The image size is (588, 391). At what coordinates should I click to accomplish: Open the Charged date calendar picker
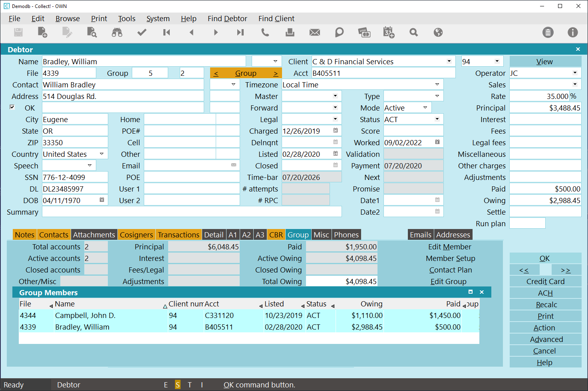[336, 130]
